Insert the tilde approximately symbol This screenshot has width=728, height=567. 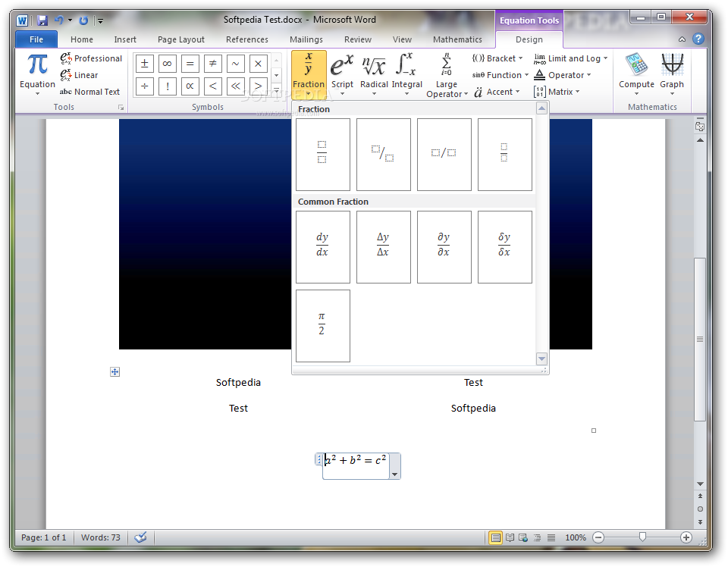coord(235,64)
